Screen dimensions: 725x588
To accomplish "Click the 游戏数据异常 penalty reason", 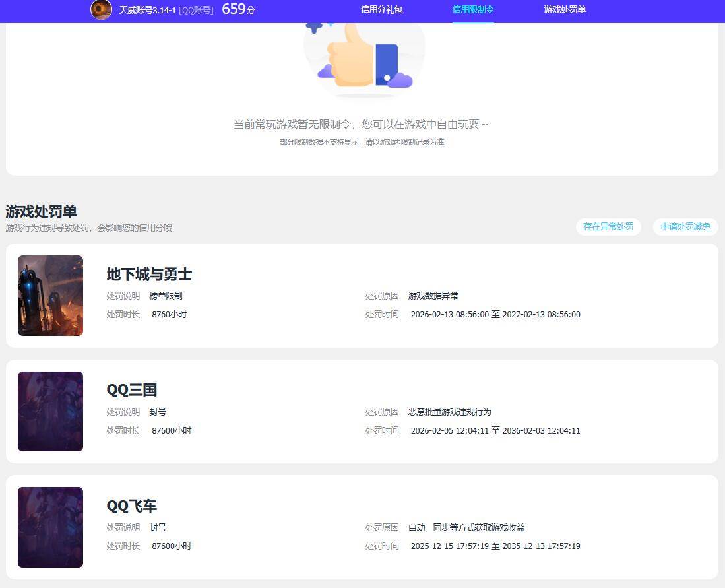I will (433, 296).
